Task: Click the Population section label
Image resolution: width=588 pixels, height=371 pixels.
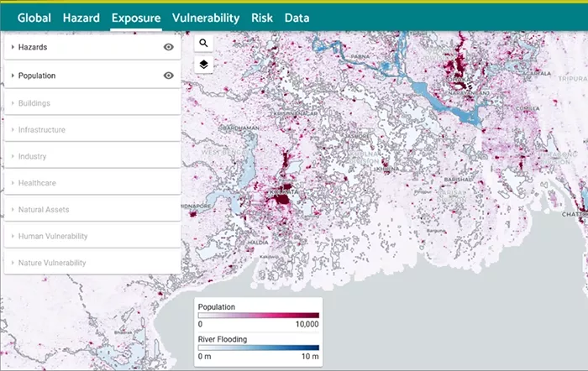Action: 37,76
